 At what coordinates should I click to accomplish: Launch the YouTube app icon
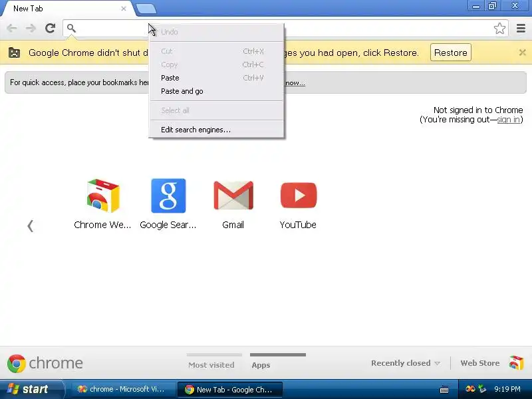pos(298,203)
